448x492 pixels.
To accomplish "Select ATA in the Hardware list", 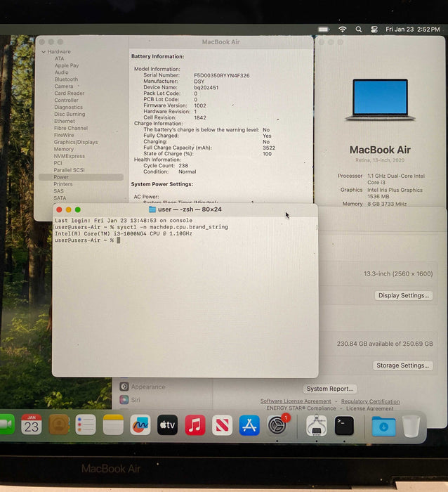I will tap(59, 58).
